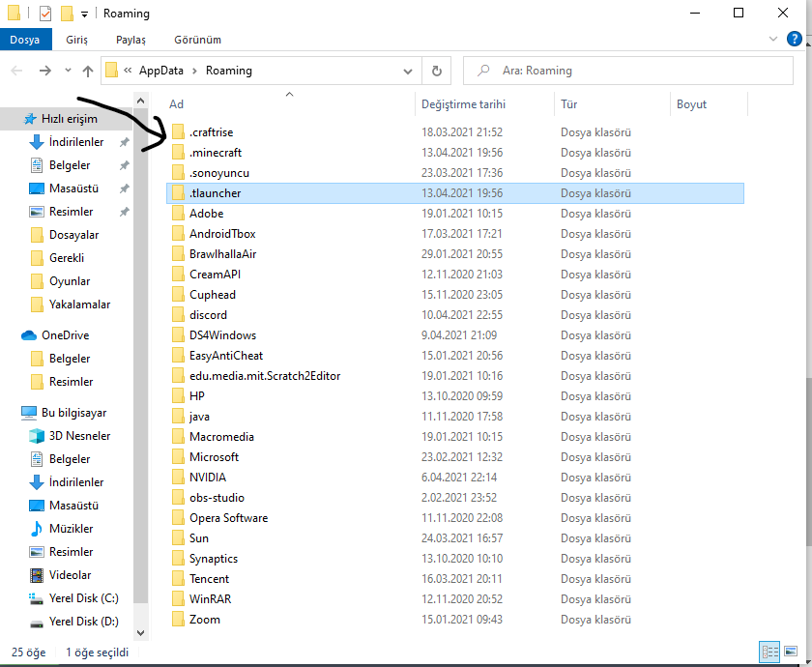This screenshot has height=667, width=812.
Task: Select the obs-studio folder icon
Action: pos(178,497)
